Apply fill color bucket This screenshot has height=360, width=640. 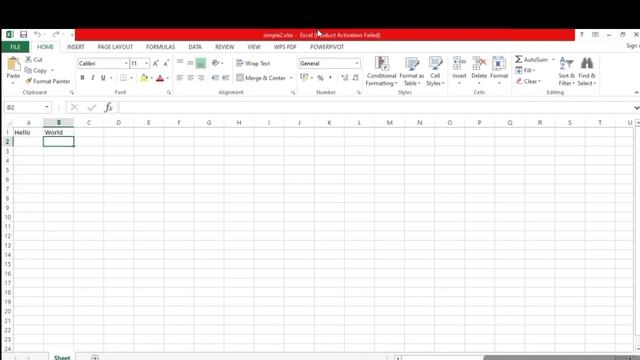tap(144, 78)
